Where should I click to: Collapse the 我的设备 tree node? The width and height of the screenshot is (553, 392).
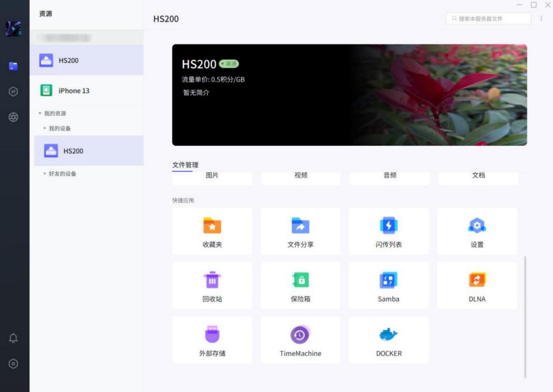tap(45, 129)
